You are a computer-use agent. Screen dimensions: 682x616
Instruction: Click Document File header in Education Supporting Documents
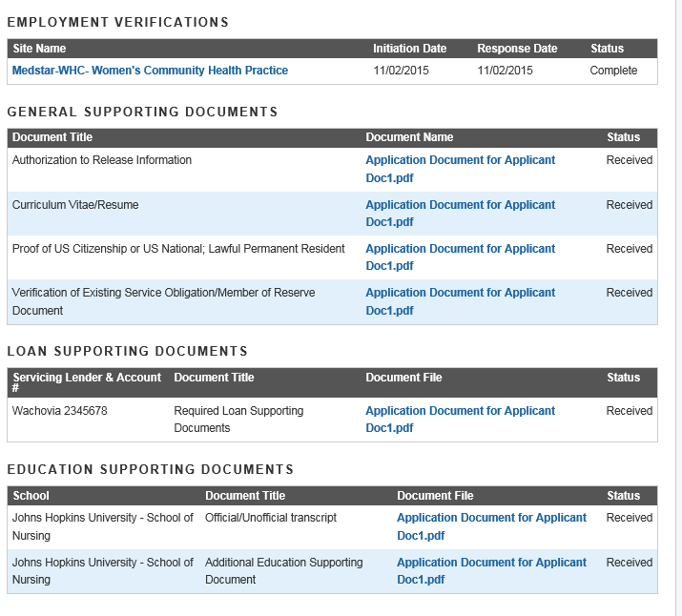tap(435, 496)
